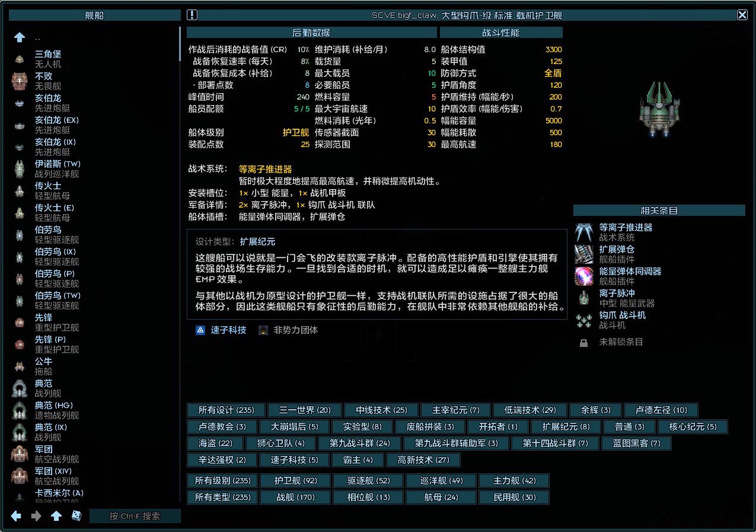Click the up-arrow parent folder icon in list

(20, 37)
